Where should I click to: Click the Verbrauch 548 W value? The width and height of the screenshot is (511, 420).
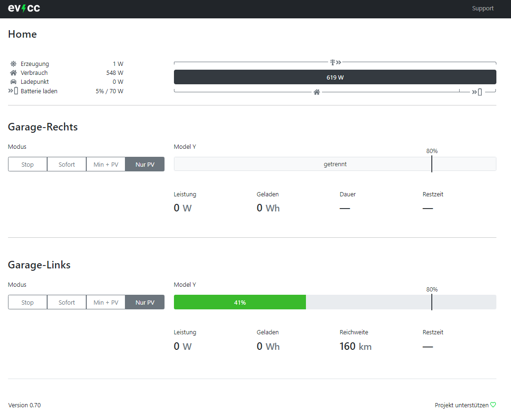(x=115, y=73)
